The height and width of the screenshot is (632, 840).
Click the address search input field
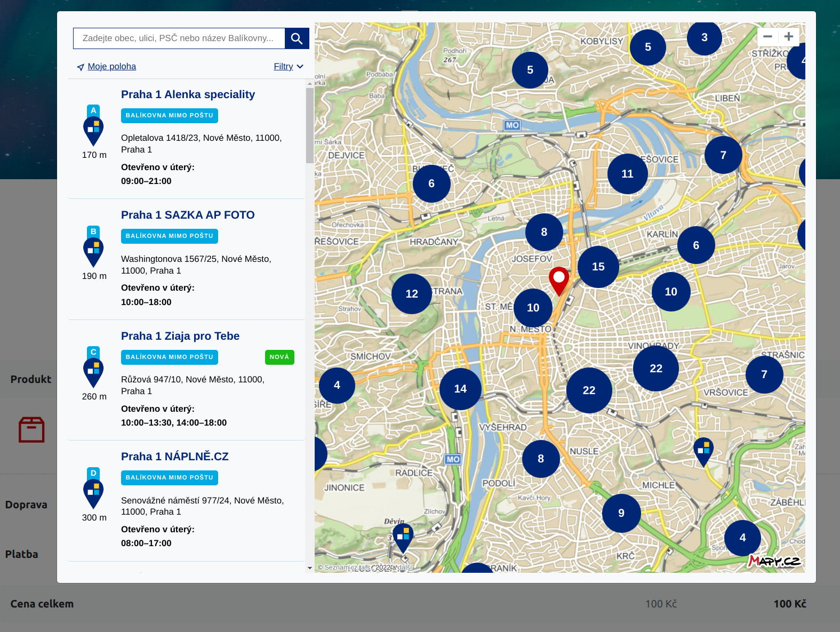pyautogui.click(x=179, y=38)
